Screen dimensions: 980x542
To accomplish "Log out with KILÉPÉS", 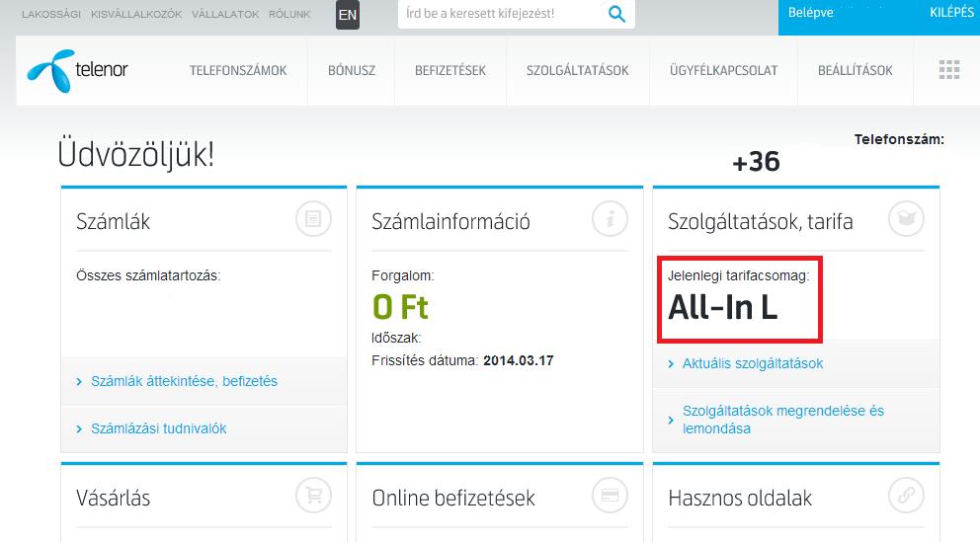I will [x=952, y=13].
